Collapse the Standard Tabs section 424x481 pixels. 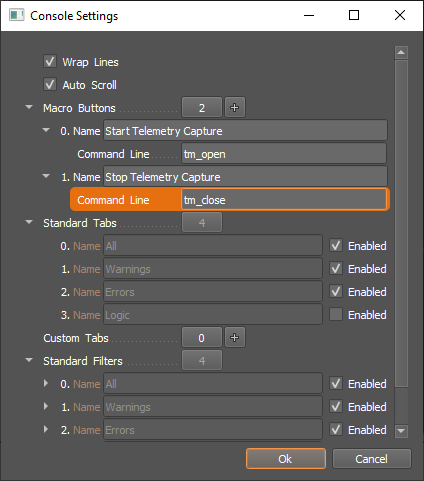point(29,222)
